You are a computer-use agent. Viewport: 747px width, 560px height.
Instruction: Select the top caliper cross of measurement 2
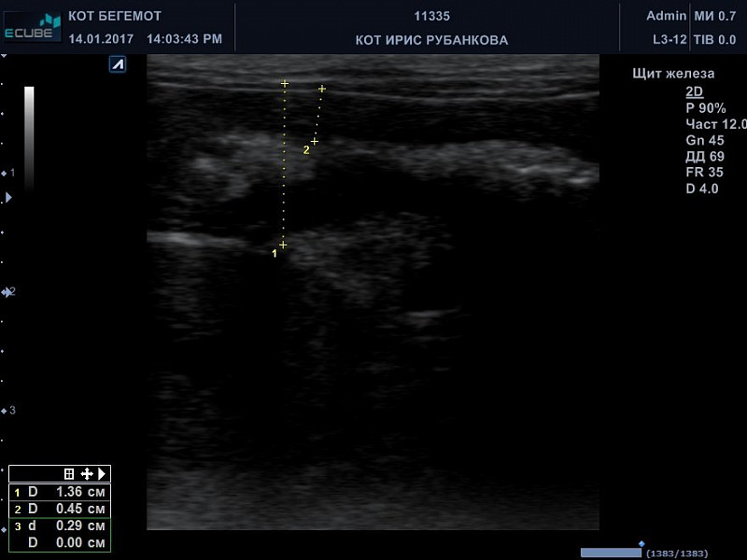tap(322, 89)
